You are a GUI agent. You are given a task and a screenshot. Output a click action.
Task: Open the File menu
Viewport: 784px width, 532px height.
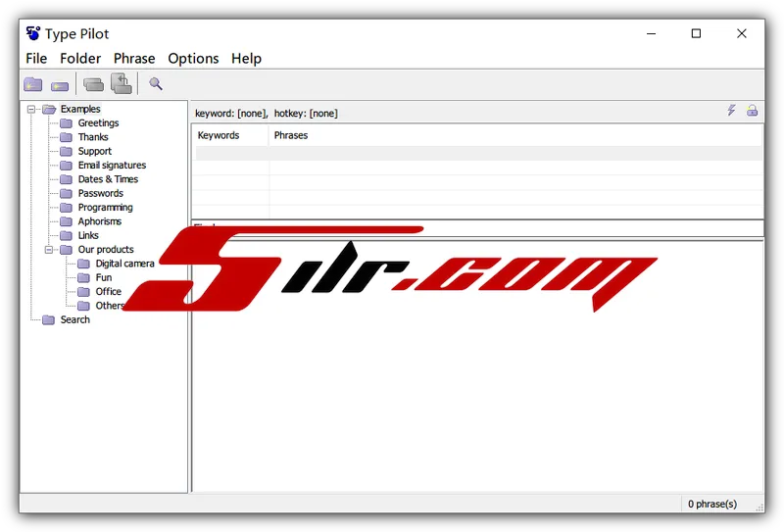coord(36,59)
